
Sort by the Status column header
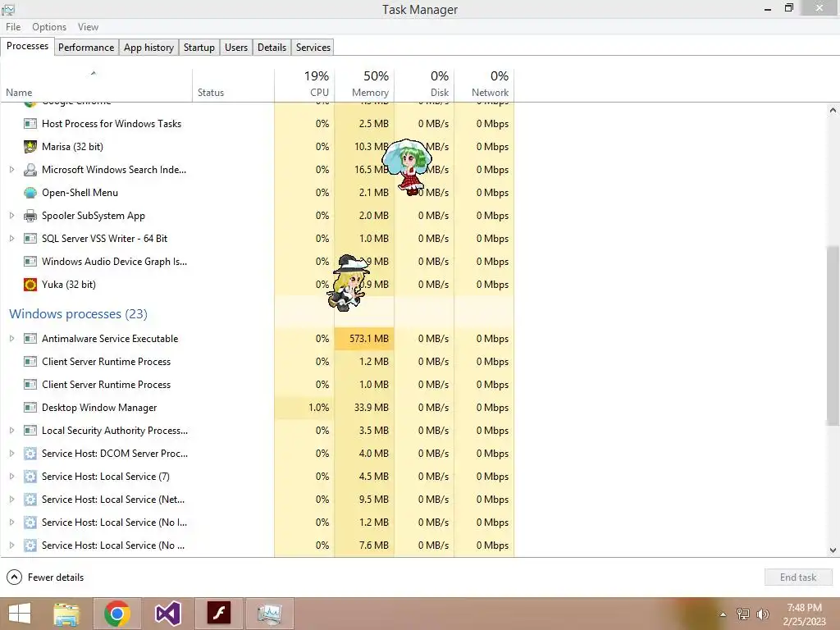(x=234, y=84)
